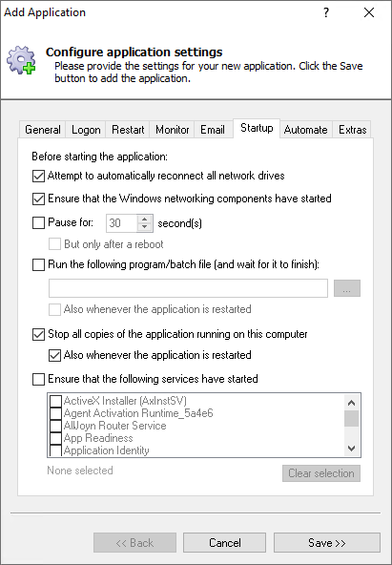Click the program/batch file path field
Screen dimensions: 392x565
188,288
